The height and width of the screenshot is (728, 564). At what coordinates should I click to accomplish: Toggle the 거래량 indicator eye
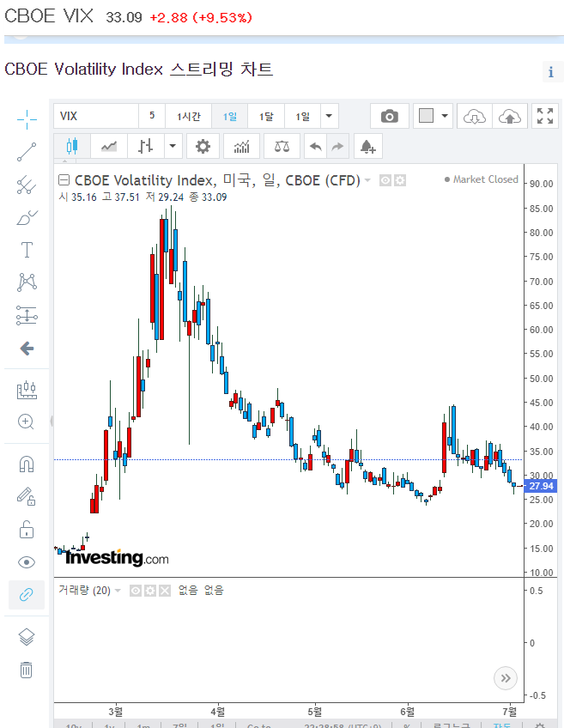tap(136, 591)
